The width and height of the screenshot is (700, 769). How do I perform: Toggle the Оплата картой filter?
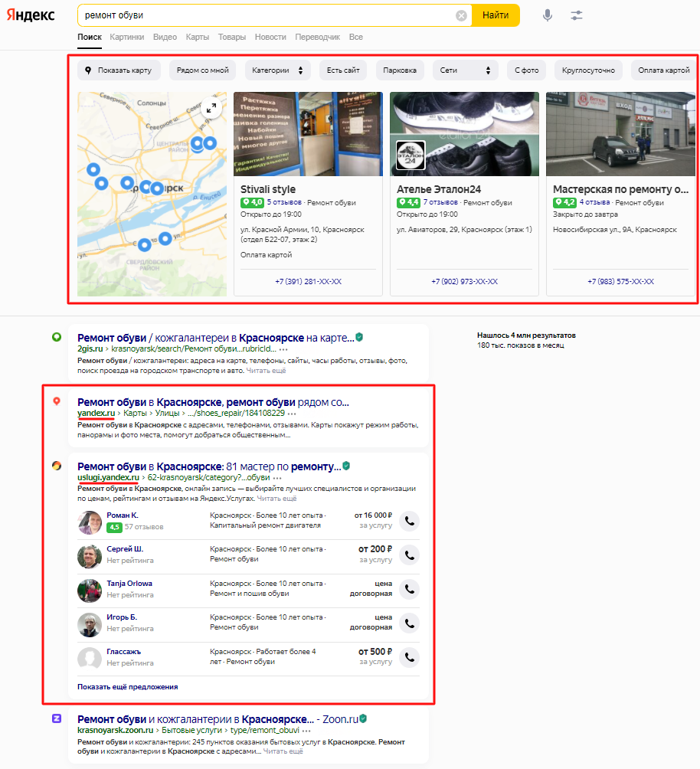tap(664, 70)
